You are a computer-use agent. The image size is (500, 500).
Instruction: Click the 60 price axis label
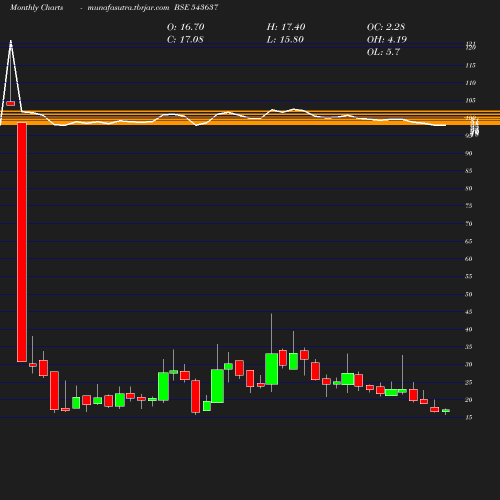pyautogui.click(x=469, y=259)
